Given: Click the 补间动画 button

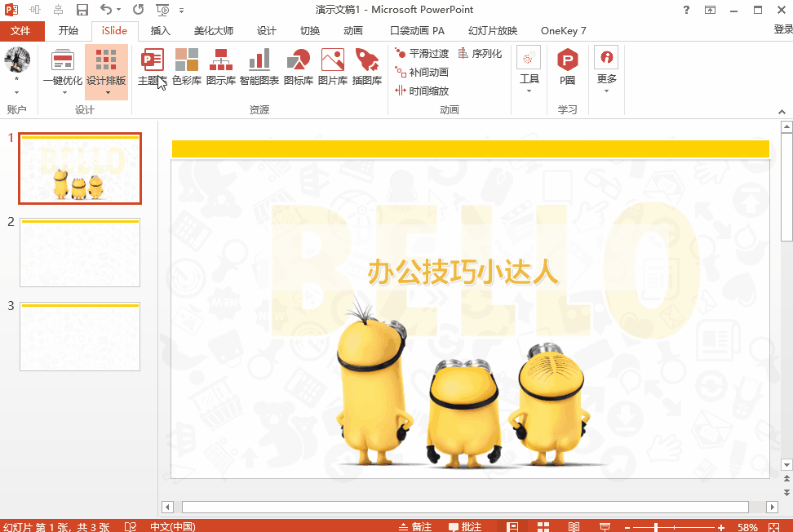Looking at the screenshot, I should (x=422, y=72).
